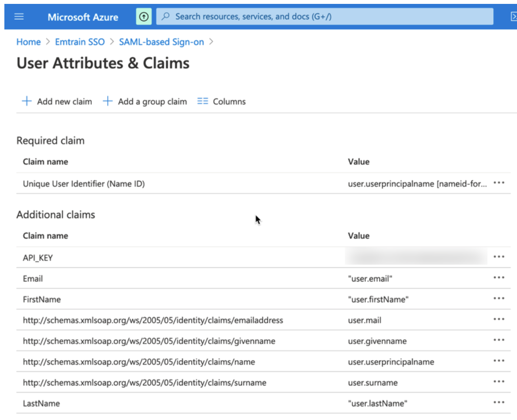Image resolution: width=517 pixels, height=420 pixels.
Task: Open ellipsis menu for API_KEY claim
Action: coord(499,257)
